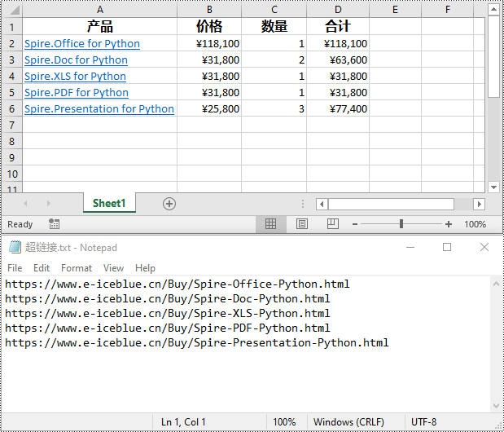Click the macro recording icon beside Ready
Viewport: 504px width, 432px height.
point(54,224)
